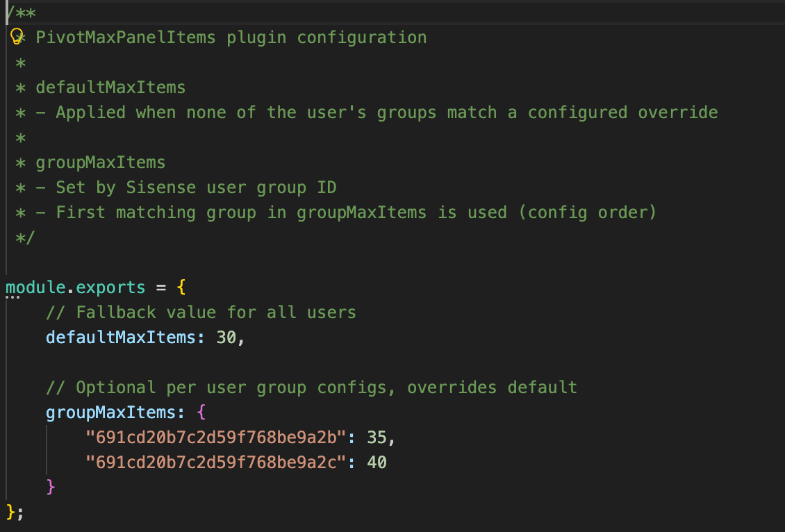This screenshot has width=785, height=532.
Task: Click the yellow opening brace after module.exports
Action: pos(181,288)
